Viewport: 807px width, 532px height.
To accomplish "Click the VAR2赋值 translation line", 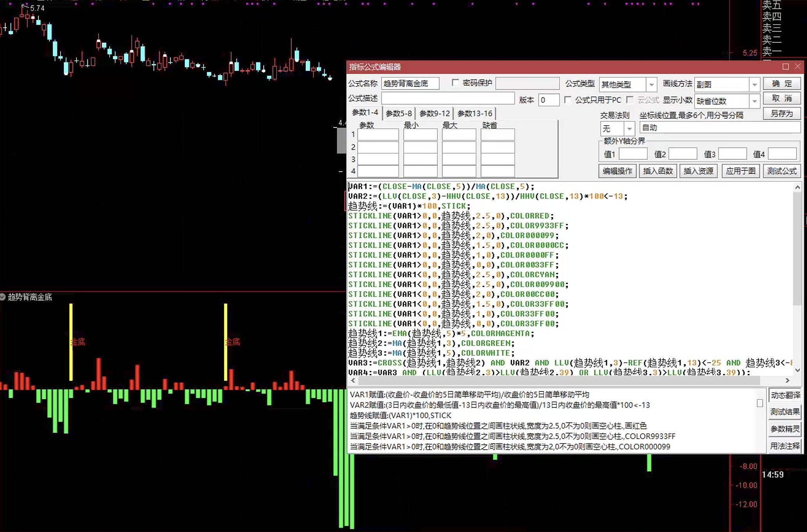I will (500, 405).
